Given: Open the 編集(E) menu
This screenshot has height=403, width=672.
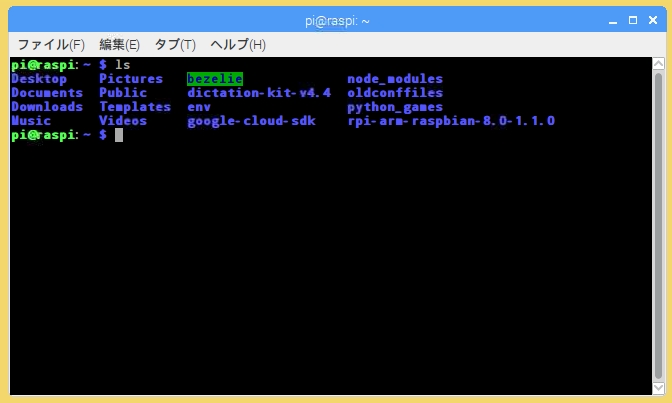Looking at the screenshot, I should click(119, 45).
